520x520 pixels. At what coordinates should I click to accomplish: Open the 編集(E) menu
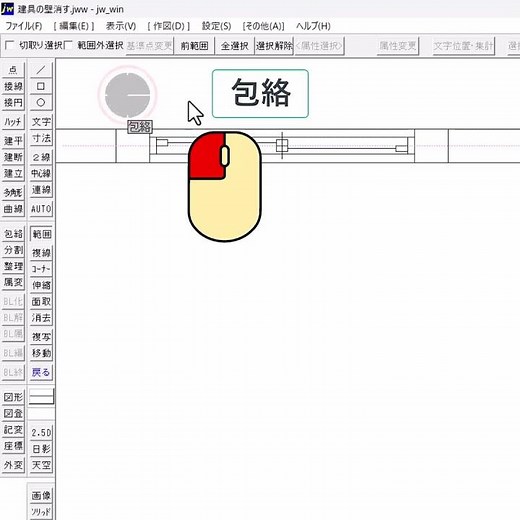74,26
